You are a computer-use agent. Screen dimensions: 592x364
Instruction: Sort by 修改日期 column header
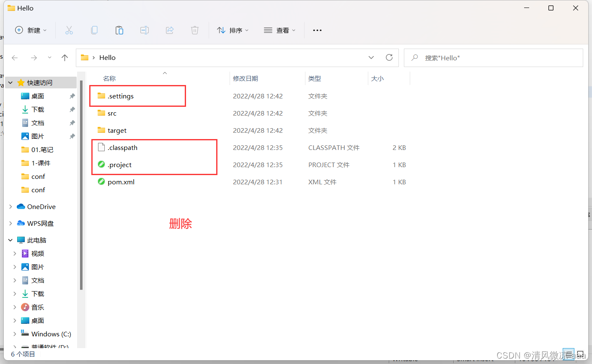pyautogui.click(x=246, y=79)
